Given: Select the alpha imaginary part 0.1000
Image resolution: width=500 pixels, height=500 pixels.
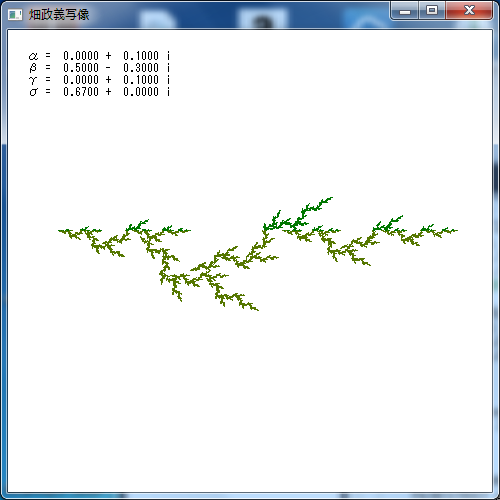Looking at the screenshot, I should [x=141, y=56].
